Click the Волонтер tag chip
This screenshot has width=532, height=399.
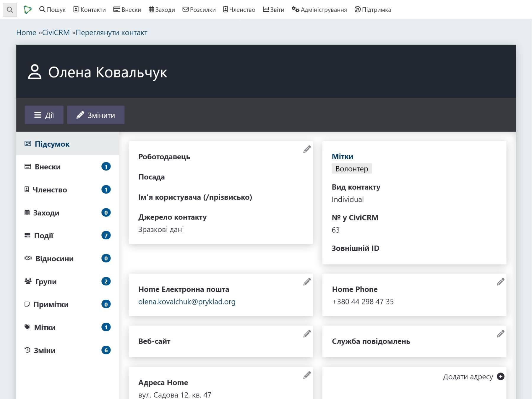tap(352, 169)
